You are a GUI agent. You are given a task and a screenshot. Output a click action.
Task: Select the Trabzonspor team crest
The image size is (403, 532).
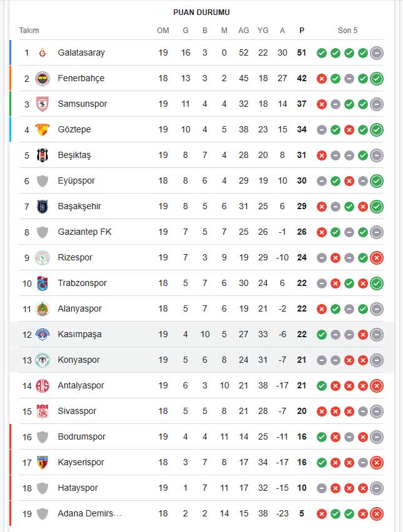[x=42, y=283]
